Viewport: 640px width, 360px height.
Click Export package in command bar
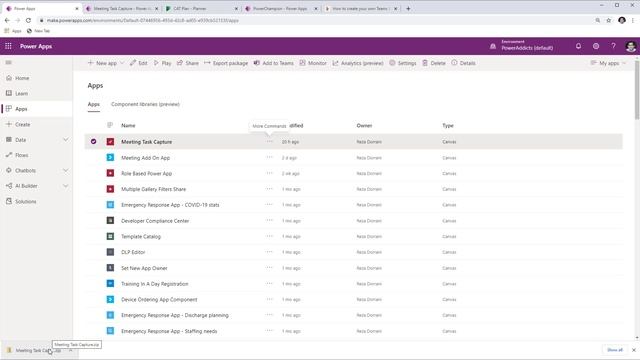[x=226, y=63]
